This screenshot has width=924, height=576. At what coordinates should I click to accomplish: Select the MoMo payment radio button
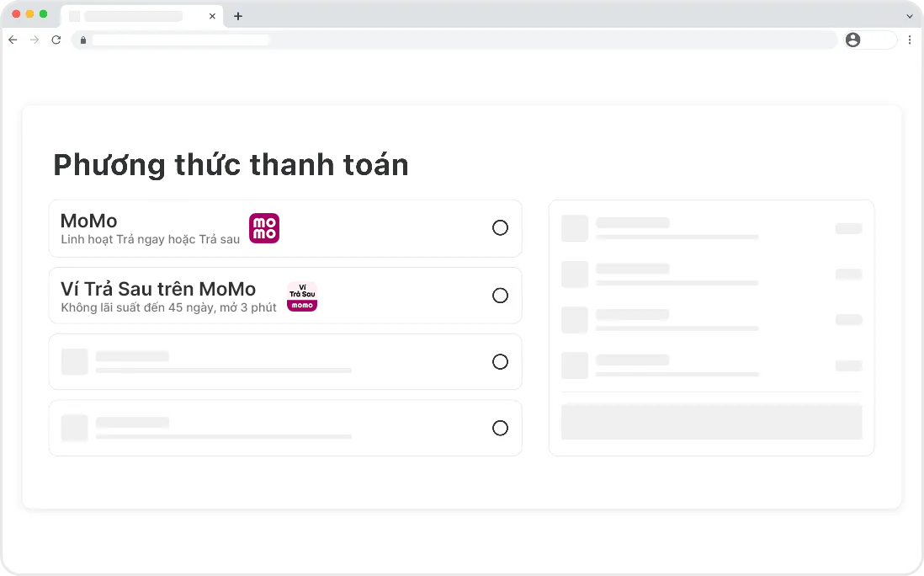click(x=500, y=227)
